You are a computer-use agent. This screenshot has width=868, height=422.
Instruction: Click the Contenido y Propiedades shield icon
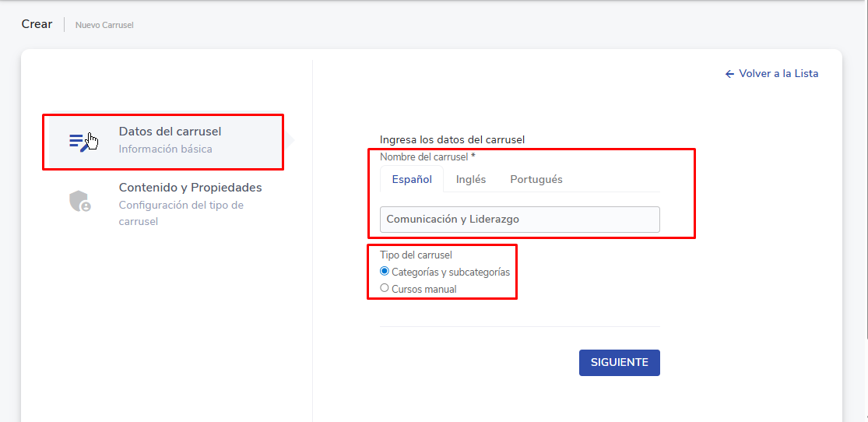click(x=79, y=202)
